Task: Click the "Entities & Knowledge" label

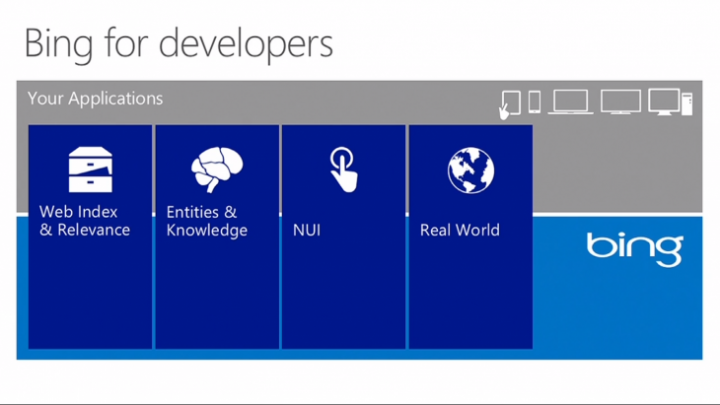Action: click(207, 221)
